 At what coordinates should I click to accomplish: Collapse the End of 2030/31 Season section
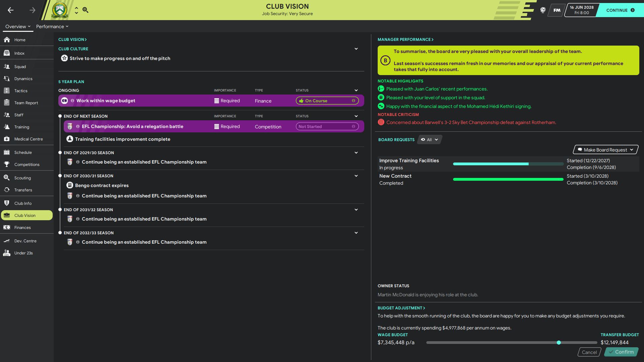point(356,176)
